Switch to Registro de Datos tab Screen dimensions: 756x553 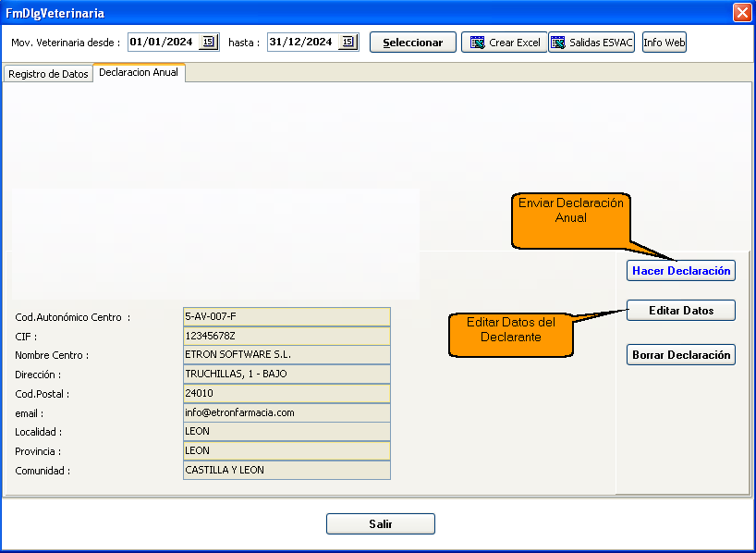(48, 74)
